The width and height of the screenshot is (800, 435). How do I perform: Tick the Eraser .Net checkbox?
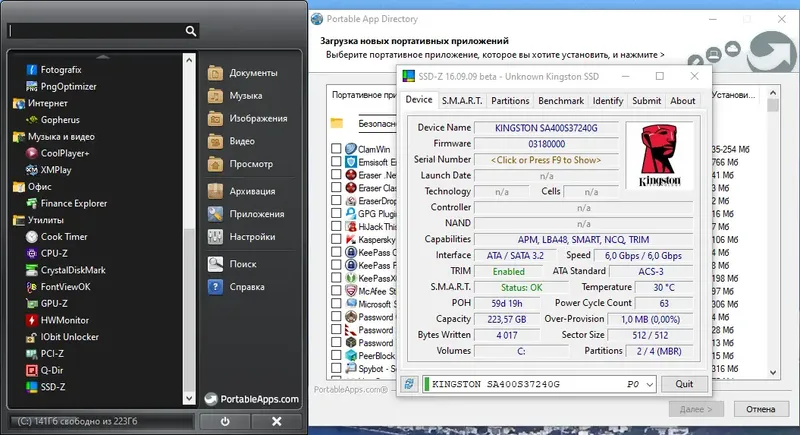click(336, 174)
